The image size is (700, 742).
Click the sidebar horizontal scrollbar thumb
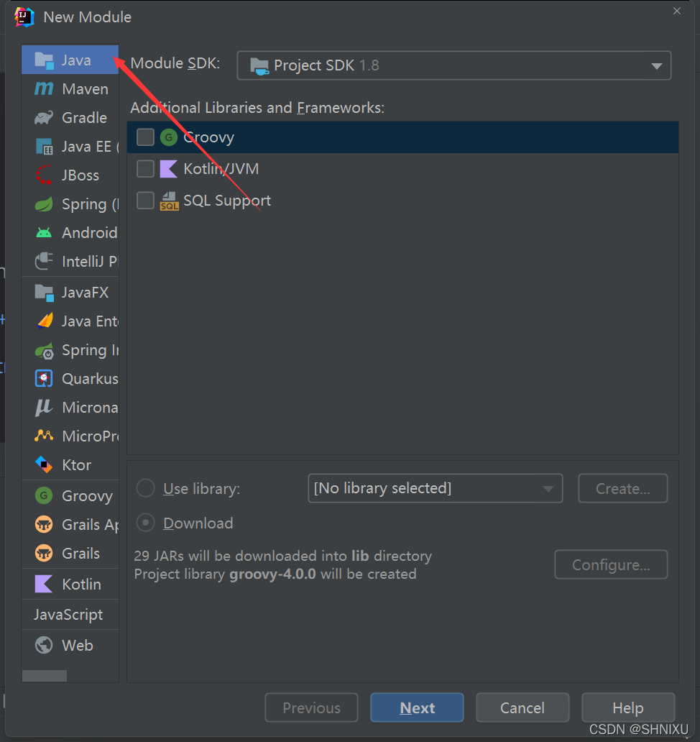click(45, 676)
